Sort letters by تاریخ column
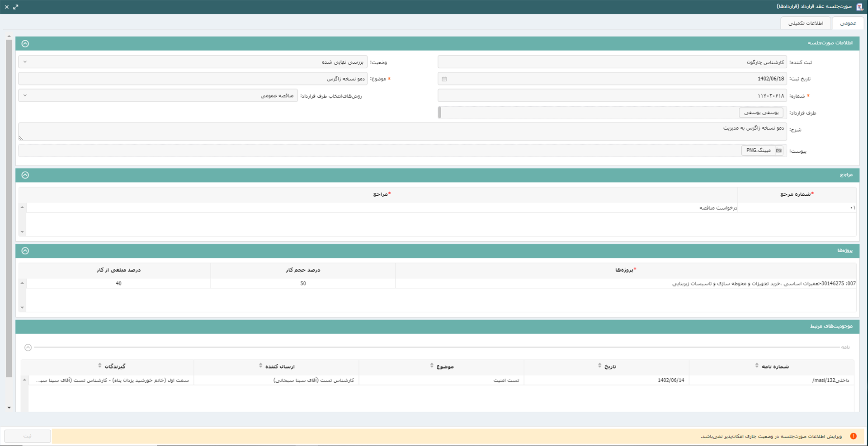Screen dimensions: 868x446 pos(599,366)
